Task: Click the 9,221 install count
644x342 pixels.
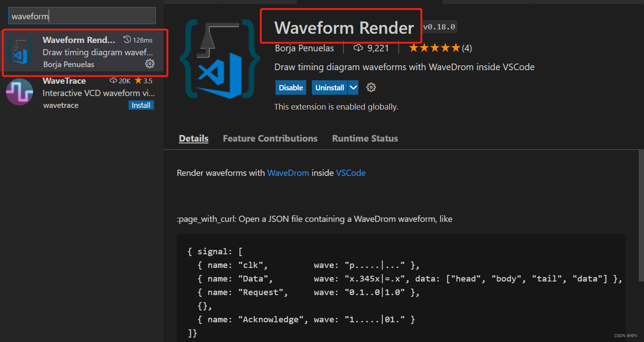Action: [371, 48]
